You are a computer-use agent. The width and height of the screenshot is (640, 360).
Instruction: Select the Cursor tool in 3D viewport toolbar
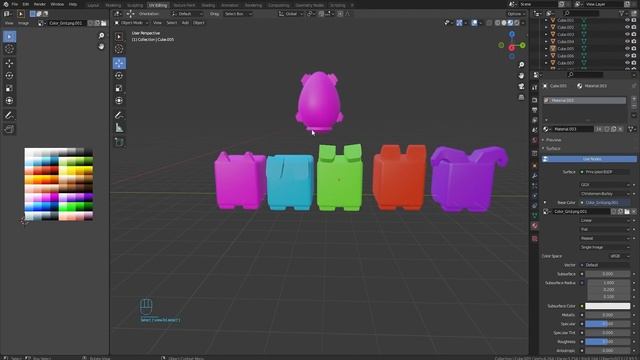119,49
